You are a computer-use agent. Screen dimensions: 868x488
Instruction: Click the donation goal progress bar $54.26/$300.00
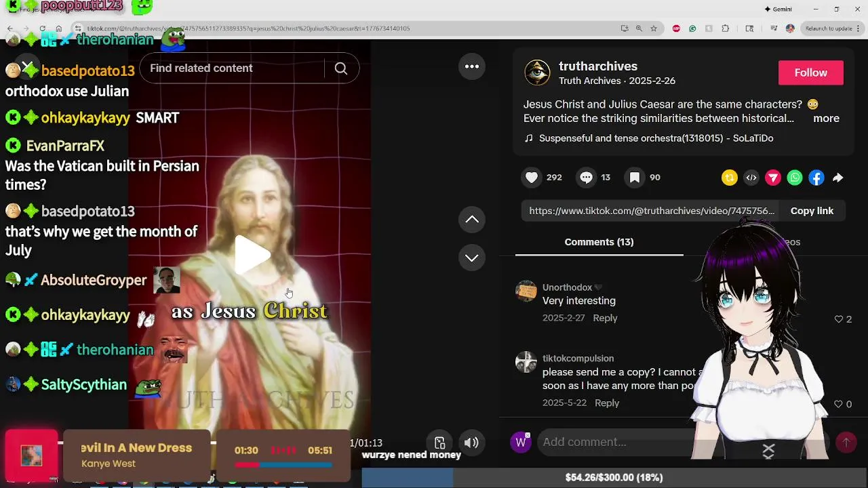pyautogui.click(x=613, y=478)
